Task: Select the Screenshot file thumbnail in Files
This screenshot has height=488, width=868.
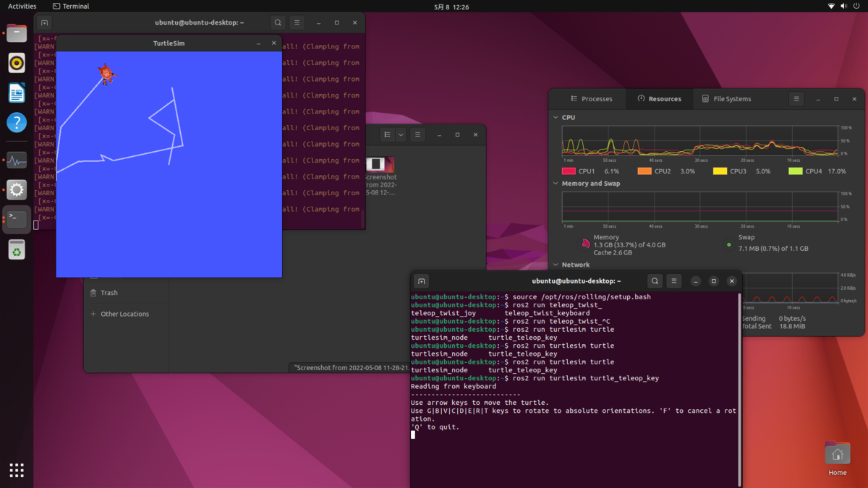Action: pyautogui.click(x=379, y=165)
